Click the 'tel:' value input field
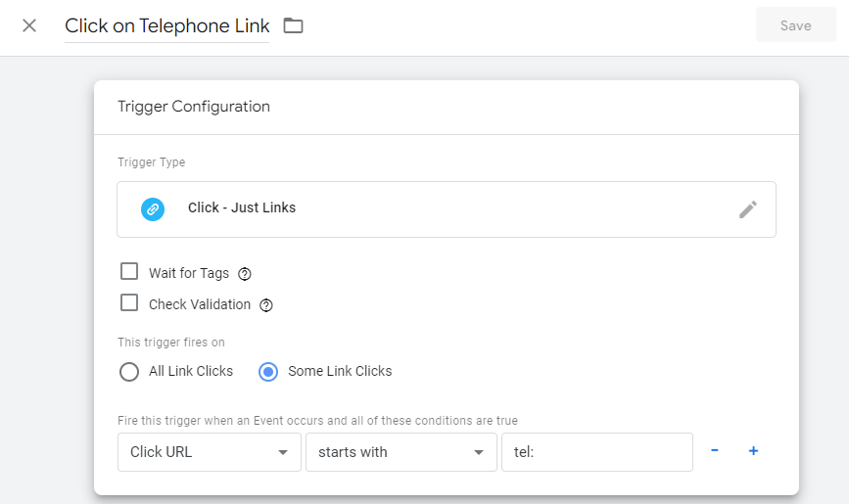 [x=597, y=452]
